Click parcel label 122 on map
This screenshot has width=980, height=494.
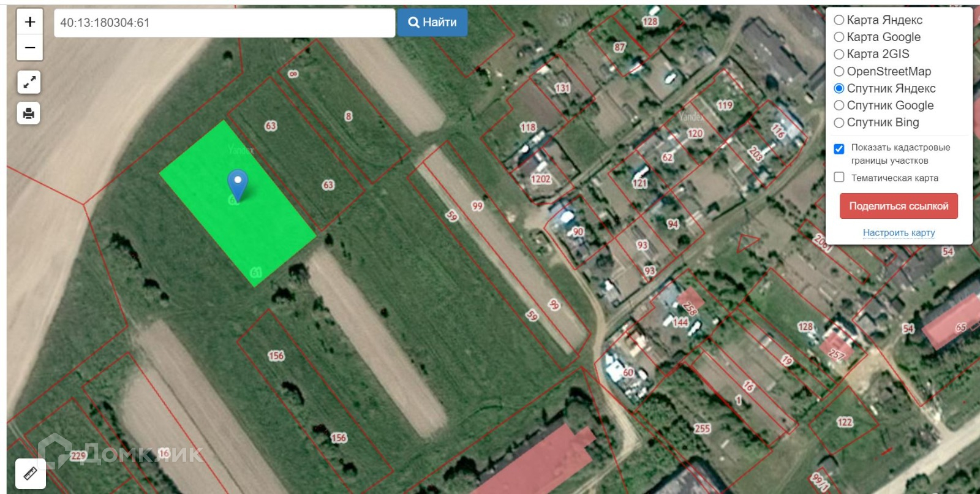point(845,422)
